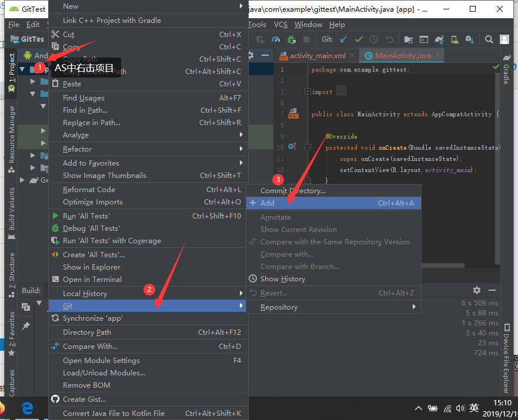Open the 1: Project side tab

(x=12, y=72)
